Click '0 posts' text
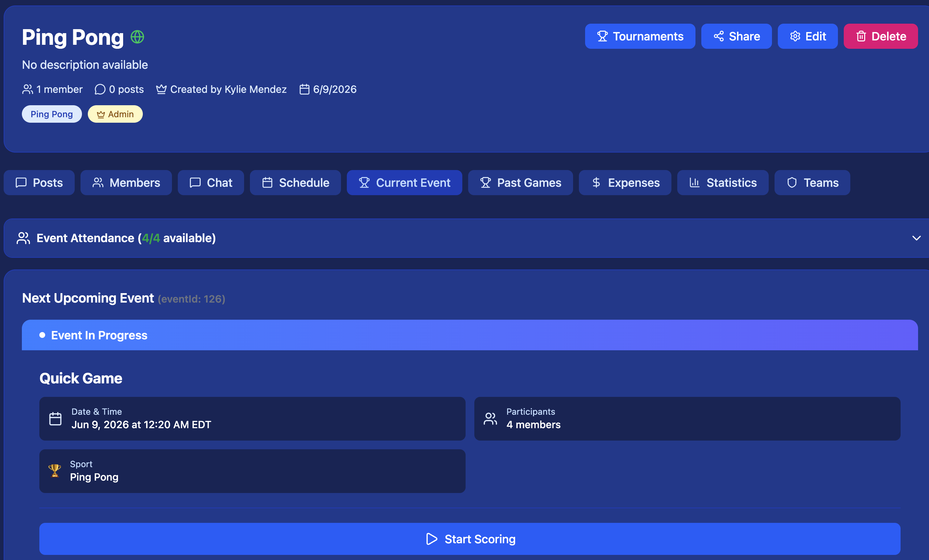The width and height of the screenshot is (929, 560). tap(126, 89)
